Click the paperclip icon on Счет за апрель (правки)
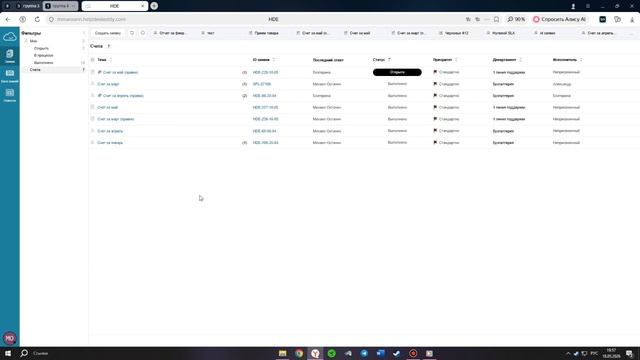 [100, 96]
